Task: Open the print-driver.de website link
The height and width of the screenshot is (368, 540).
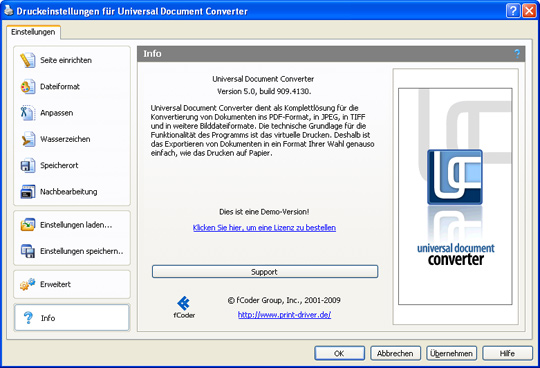Action: [x=284, y=315]
